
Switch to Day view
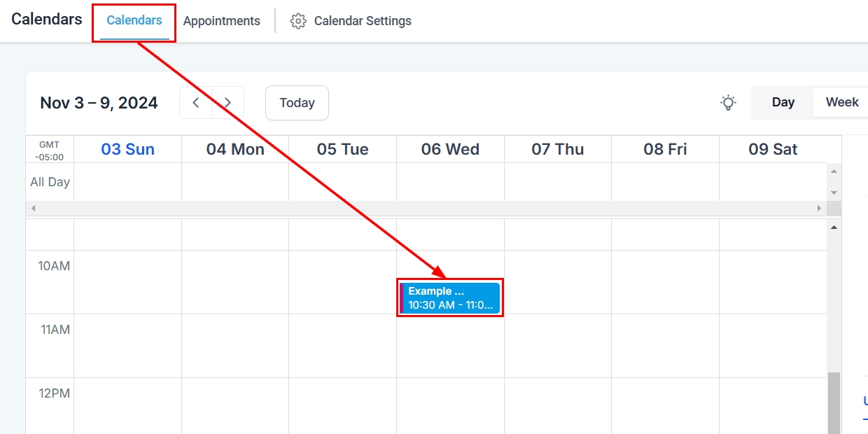783,102
